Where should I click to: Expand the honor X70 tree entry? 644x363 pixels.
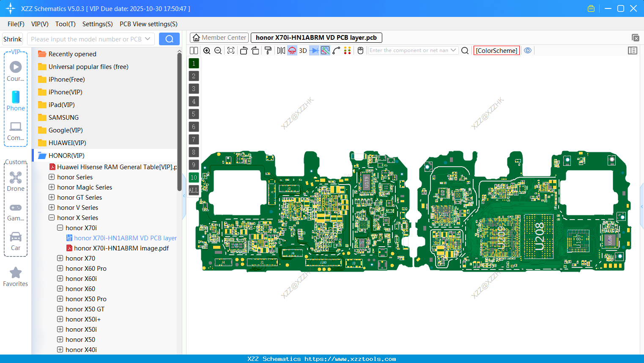[60, 258]
